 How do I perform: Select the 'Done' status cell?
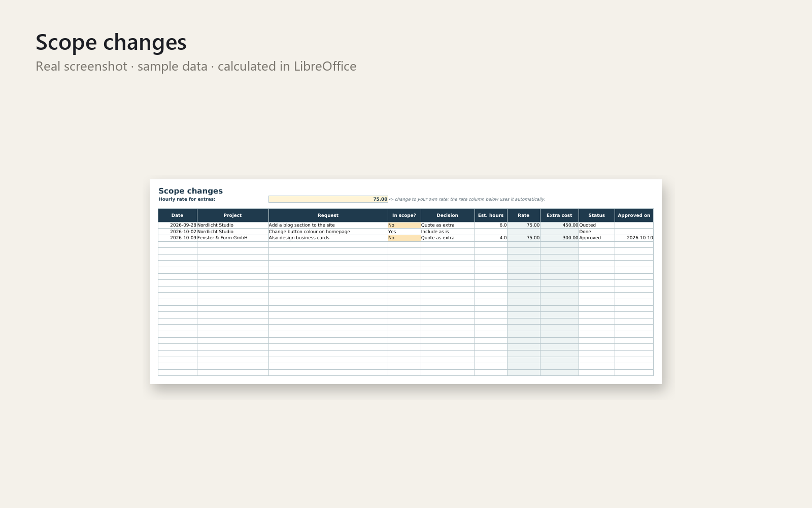pos(597,232)
